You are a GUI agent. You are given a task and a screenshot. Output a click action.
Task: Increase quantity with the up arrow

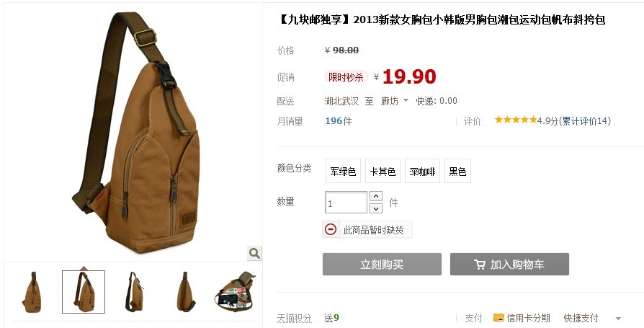pyautogui.click(x=376, y=197)
